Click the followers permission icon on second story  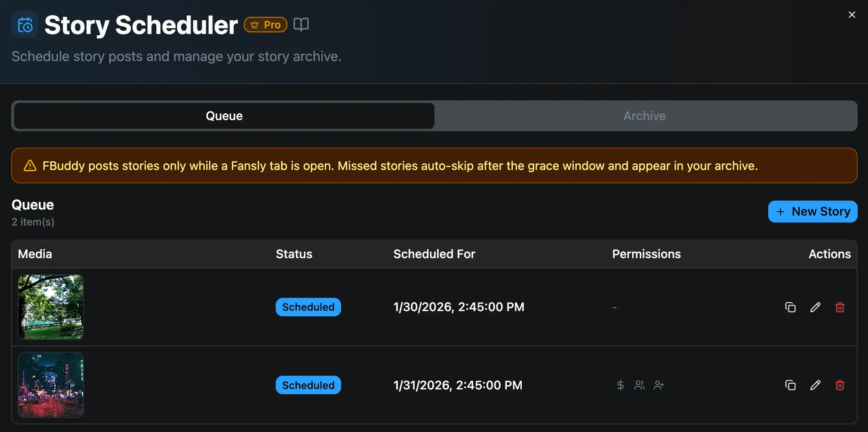639,385
